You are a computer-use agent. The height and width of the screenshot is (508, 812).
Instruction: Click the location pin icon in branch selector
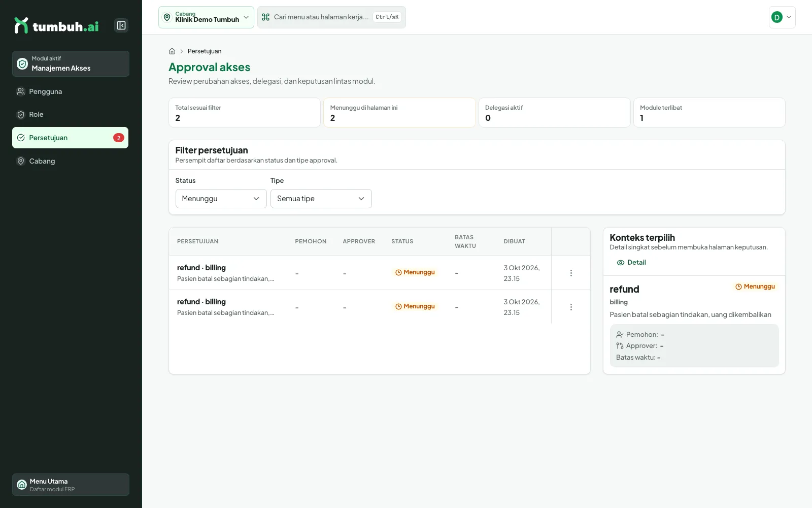coord(167,17)
